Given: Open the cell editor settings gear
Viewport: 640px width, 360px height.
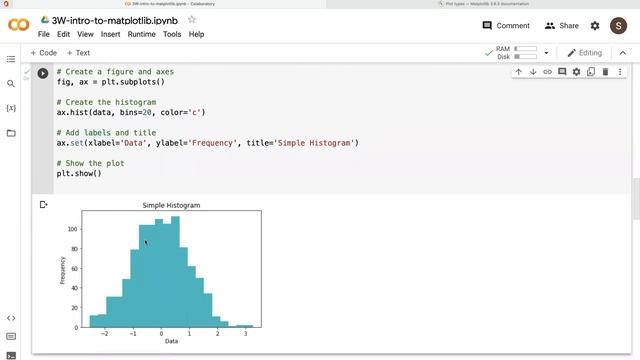Looking at the screenshot, I should point(576,72).
